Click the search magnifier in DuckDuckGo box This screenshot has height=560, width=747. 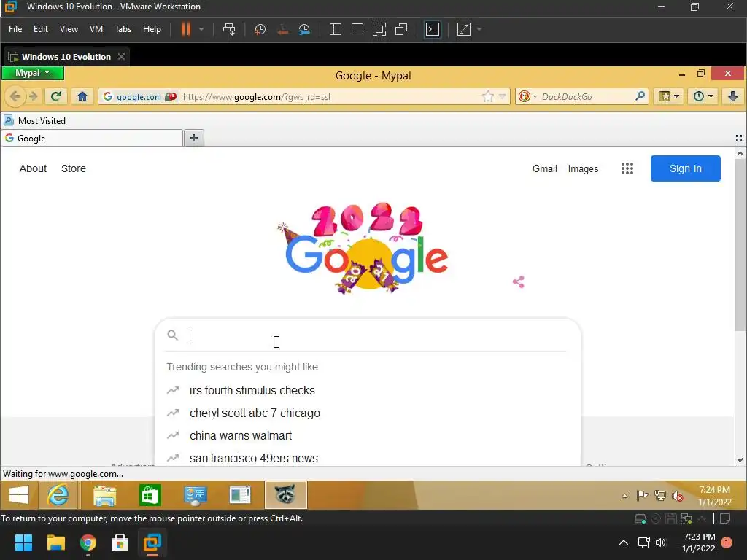pyautogui.click(x=640, y=97)
